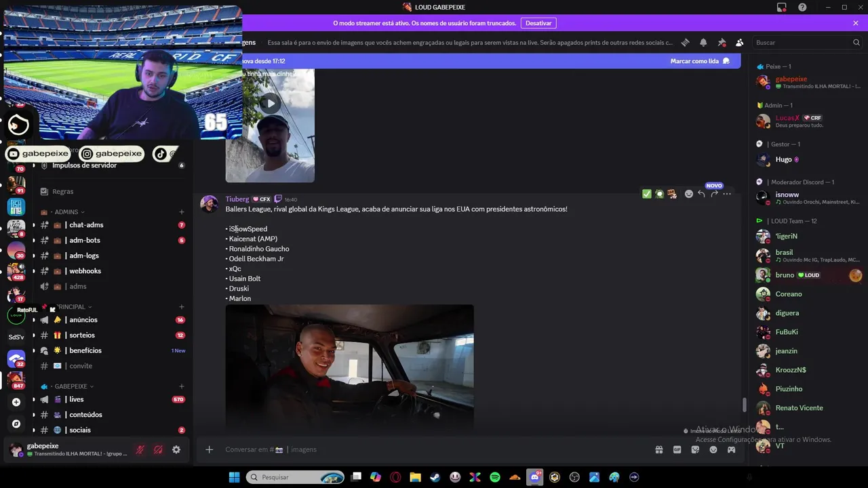Open isnoww's profile in member list

point(808,198)
